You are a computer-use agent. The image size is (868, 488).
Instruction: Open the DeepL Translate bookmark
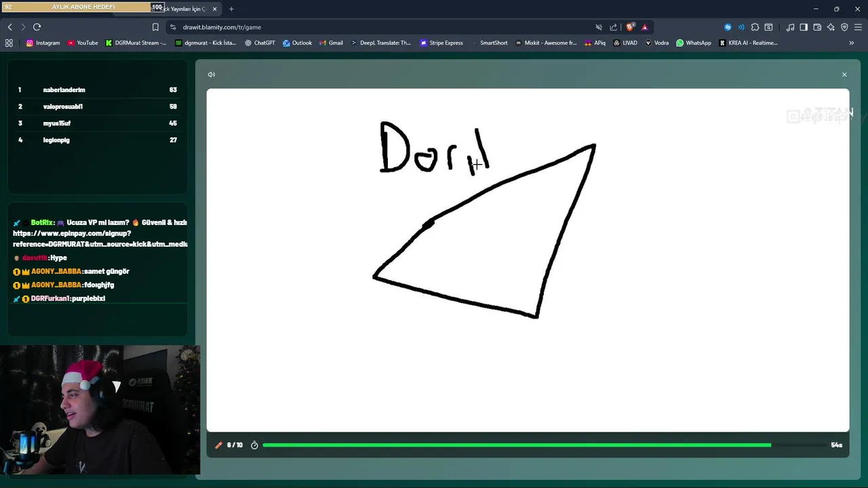(x=381, y=43)
